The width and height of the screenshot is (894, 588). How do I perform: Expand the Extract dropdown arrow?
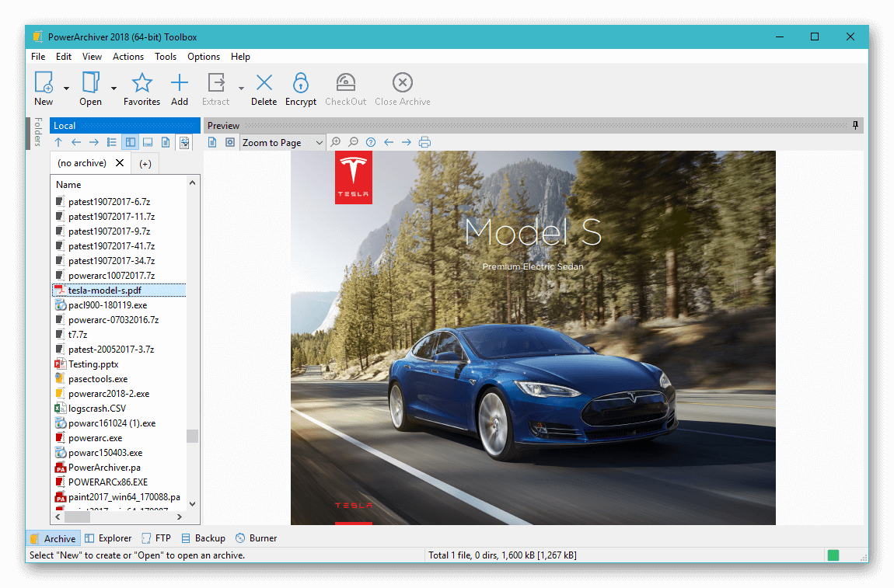[241, 89]
